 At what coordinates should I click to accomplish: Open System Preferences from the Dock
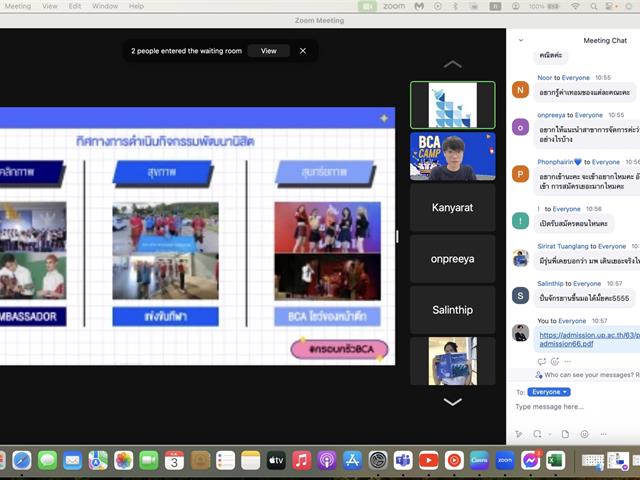[378, 461]
